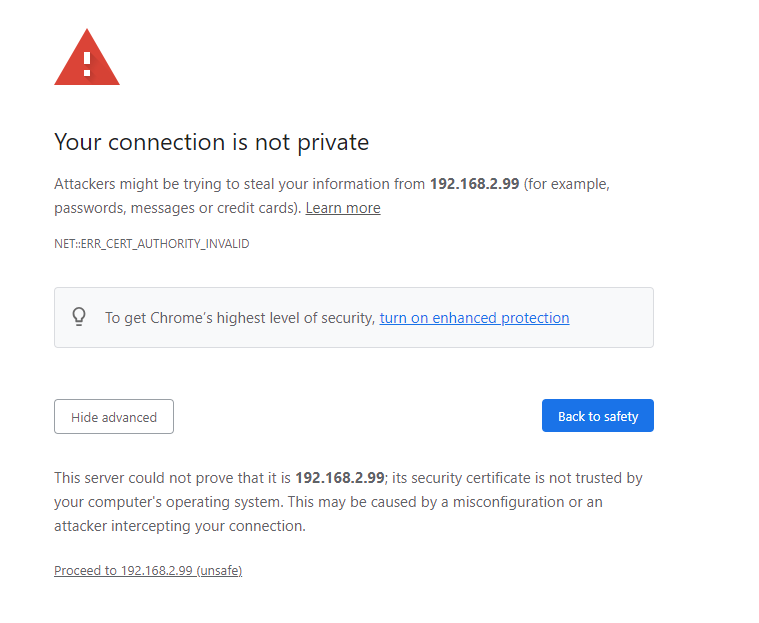Screen dimensions: 759x623
Task: Click turn on enhanced protection link
Action: pos(474,318)
